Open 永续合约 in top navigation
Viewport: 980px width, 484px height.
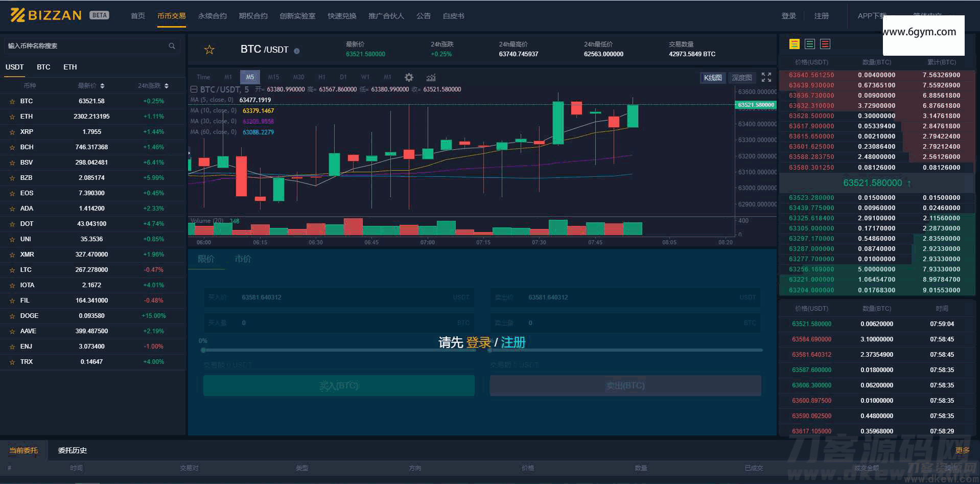(212, 16)
